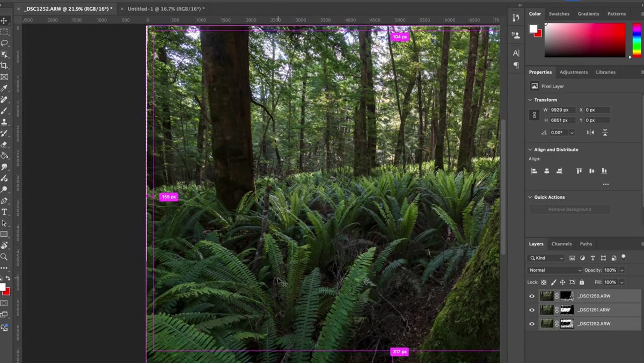Viewport: 644px width, 363px height.
Task: Select the Eyedropper tool
Action: [4, 88]
